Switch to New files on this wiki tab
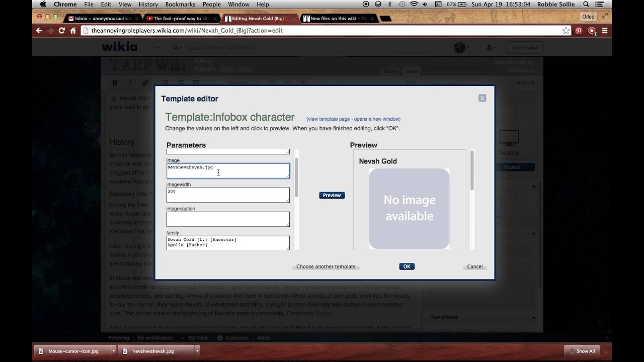 click(x=338, y=19)
